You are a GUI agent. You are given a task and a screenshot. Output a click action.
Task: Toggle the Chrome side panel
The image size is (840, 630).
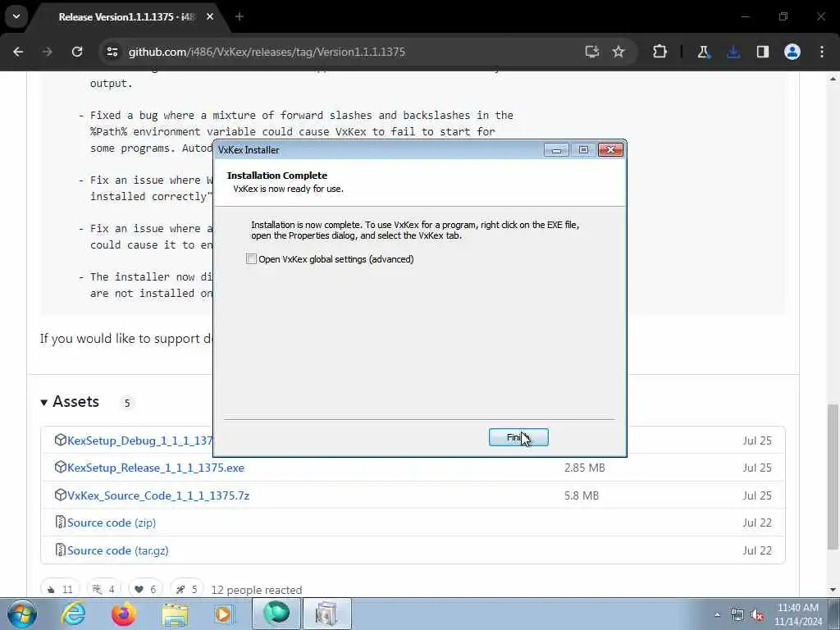click(x=763, y=52)
